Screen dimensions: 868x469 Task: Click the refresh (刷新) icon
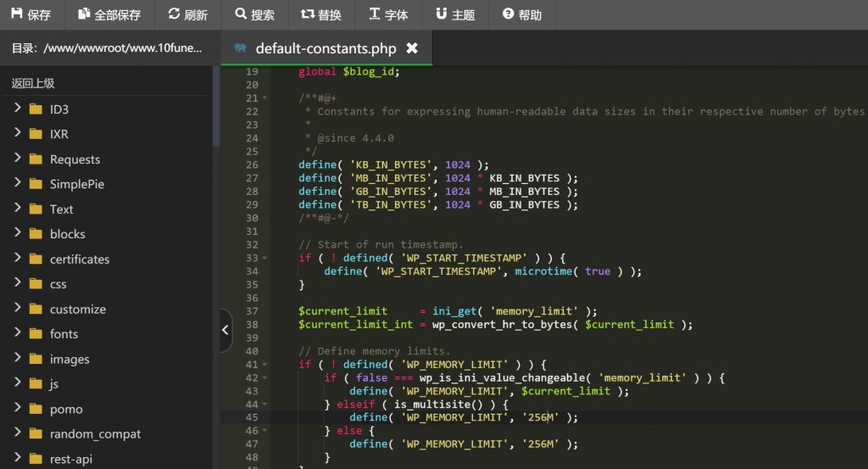tap(174, 14)
